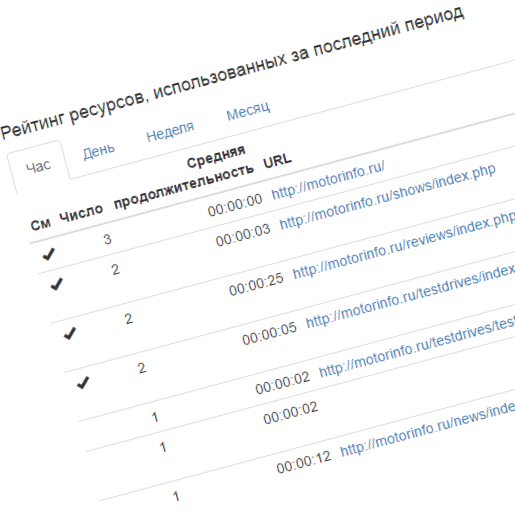Visit the second motorinfo.ru/testdrives link

417,347
